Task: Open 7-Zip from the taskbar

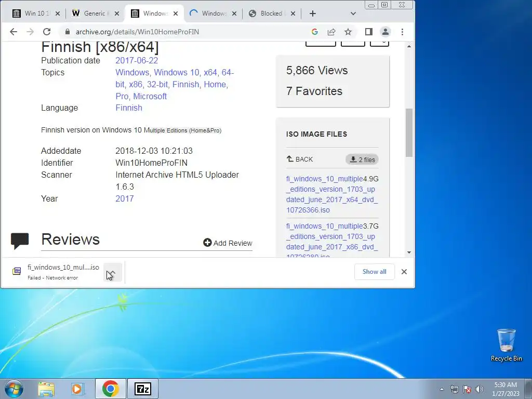Action: click(143, 389)
